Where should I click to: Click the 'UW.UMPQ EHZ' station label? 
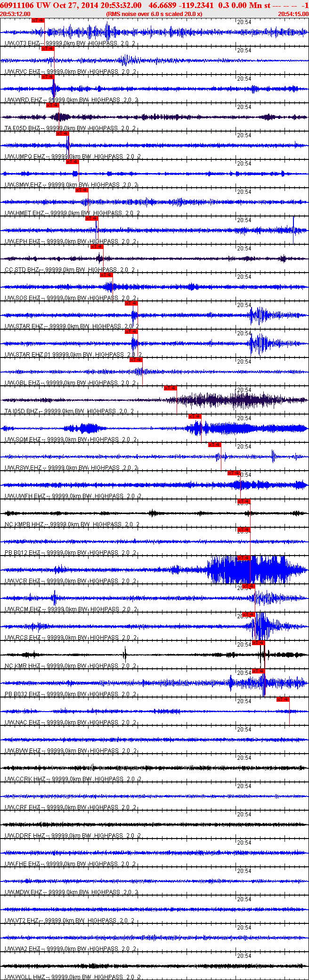[x=25, y=157]
